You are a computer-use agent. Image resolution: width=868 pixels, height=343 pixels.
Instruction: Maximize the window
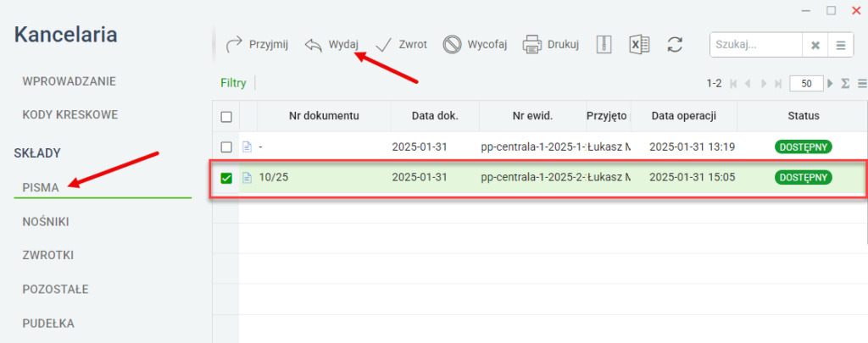pos(831,10)
